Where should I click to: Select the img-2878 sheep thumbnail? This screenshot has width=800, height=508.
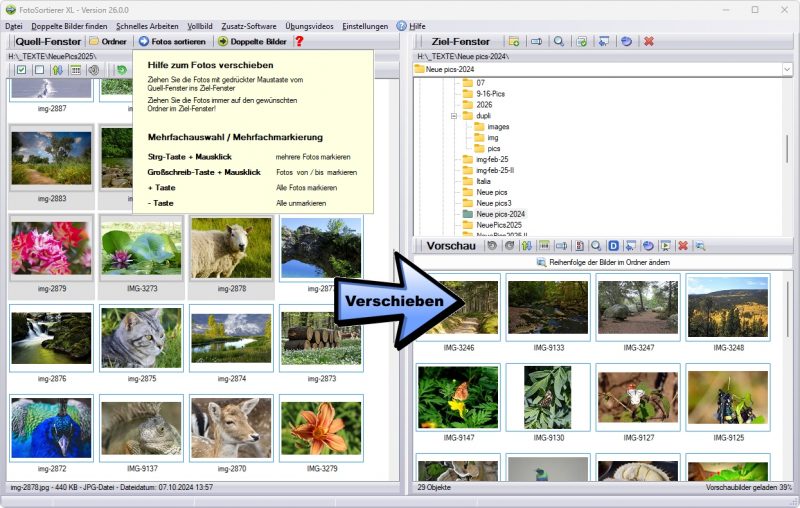232,248
